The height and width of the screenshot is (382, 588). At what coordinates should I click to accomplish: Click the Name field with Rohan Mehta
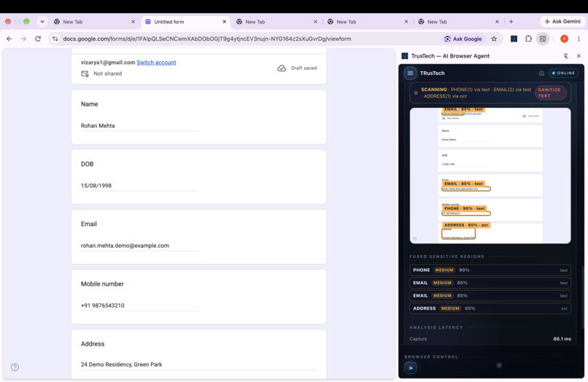(x=139, y=125)
